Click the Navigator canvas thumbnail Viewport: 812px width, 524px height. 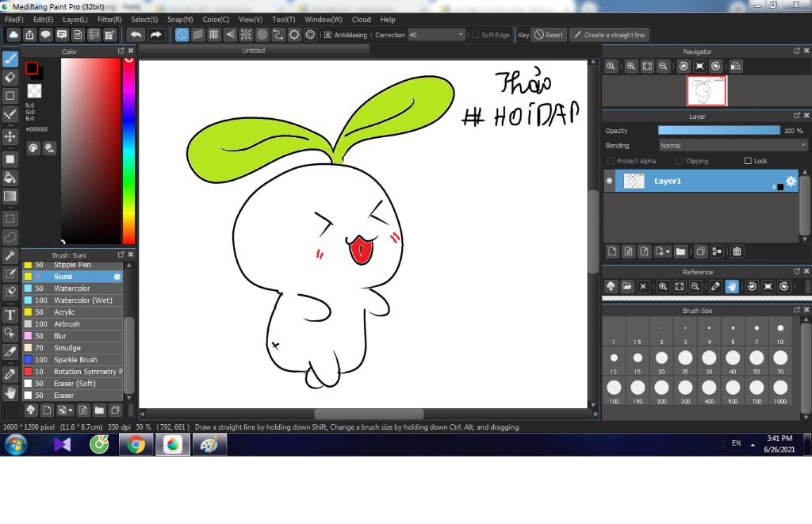click(x=707, y=90)
